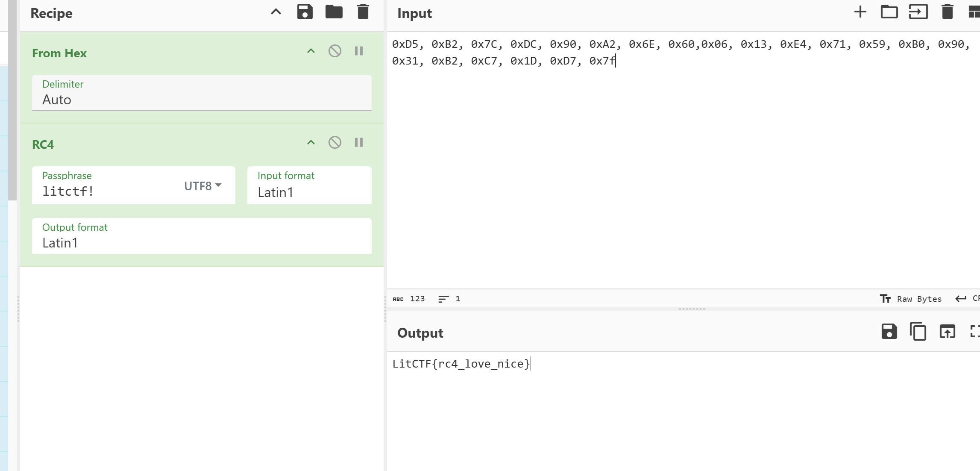Open file as input icon
This screenshot has width=980, height=471.
click(918, 12)
